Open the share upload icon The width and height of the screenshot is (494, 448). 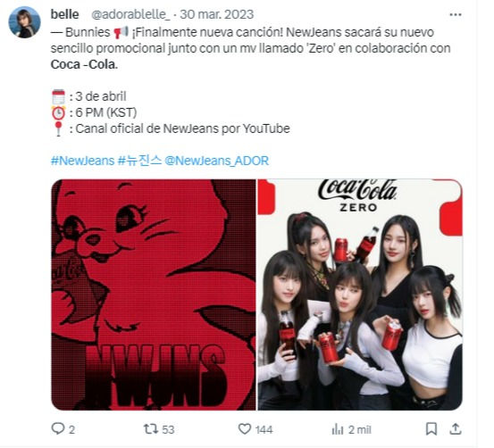point(456,428)
